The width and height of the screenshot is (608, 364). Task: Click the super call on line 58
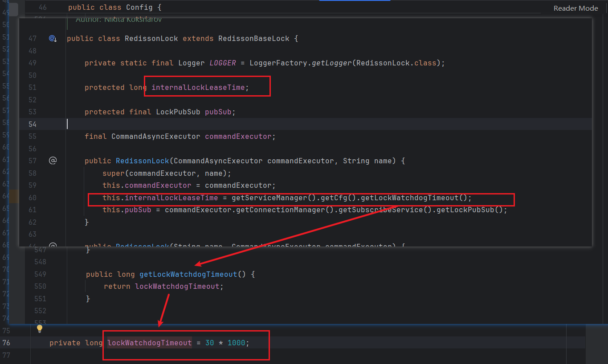(114, 173)
